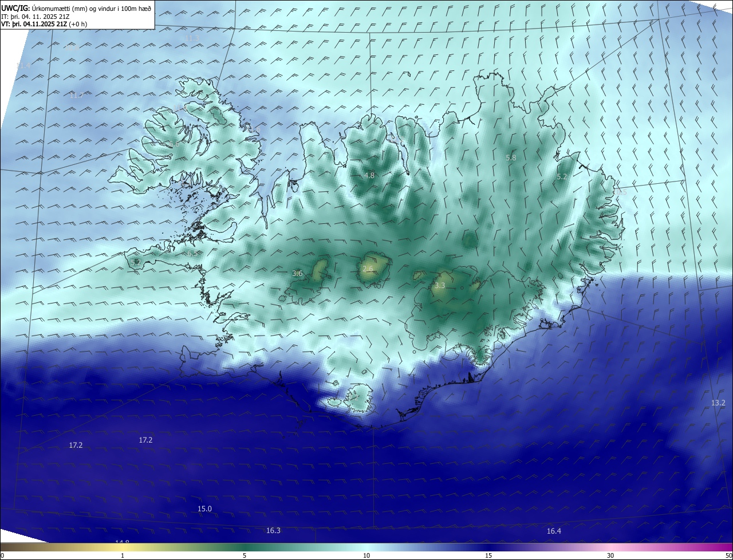Click the 5.2 label in east Iceland

(561, 177)
